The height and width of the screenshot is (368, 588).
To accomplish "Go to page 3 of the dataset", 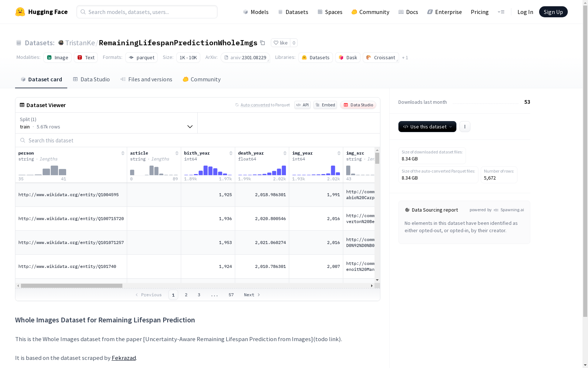I will (199, 295).
